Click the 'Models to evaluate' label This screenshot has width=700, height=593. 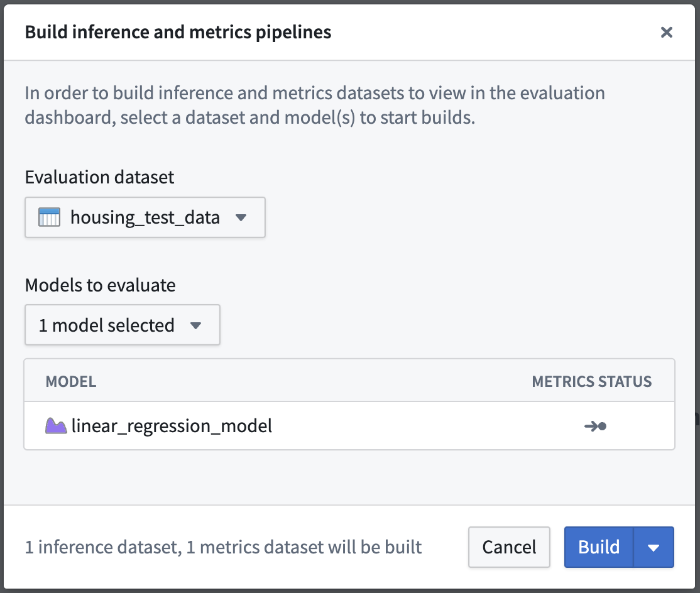click(x=100, y=285)
